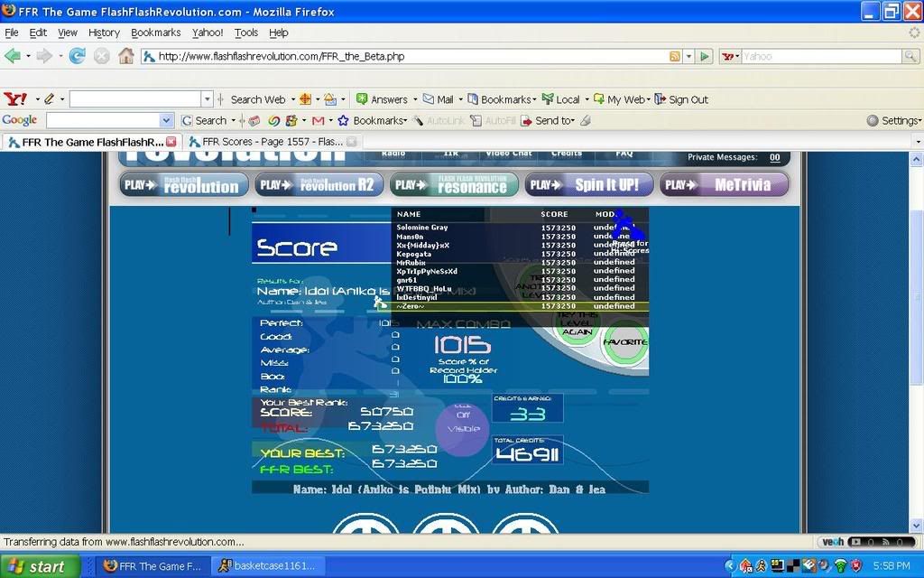The image size is (924, 578).
Task: Click the Yahoo Answers toolbar icon
Action: pos(362,99)
